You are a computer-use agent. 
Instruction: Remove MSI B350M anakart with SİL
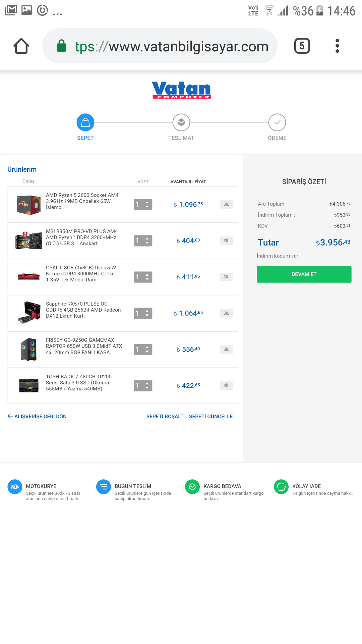coord(227,240)
